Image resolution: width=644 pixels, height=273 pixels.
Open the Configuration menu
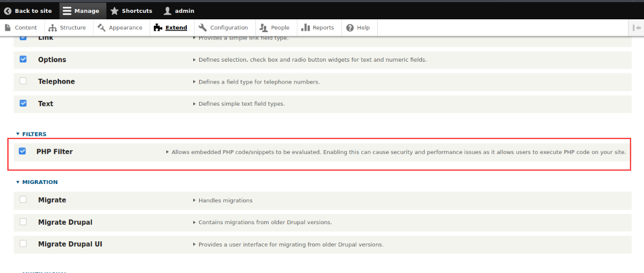pyautogui.click(x=224, y=28)
